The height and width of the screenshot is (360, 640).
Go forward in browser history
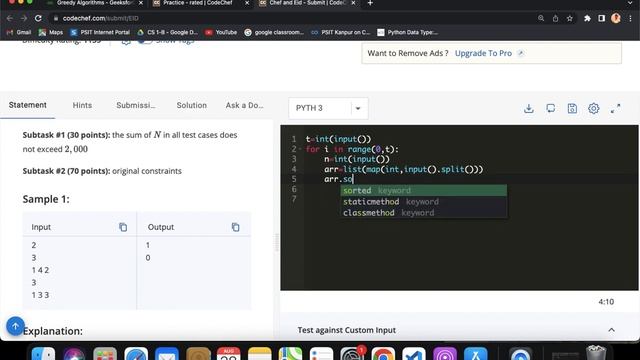coord(24,18)
